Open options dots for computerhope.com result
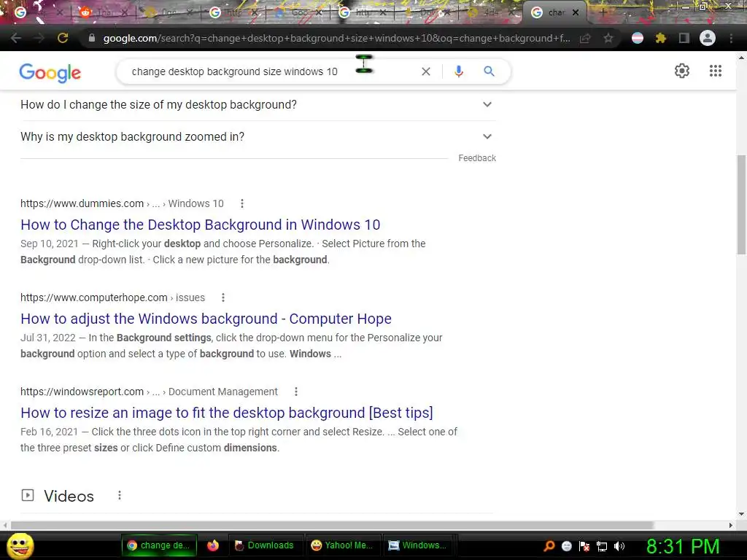 click(223, 297)
